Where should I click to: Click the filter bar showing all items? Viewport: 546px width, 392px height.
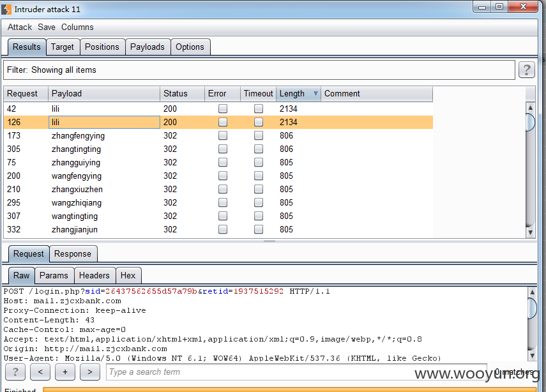pos(259,70)
